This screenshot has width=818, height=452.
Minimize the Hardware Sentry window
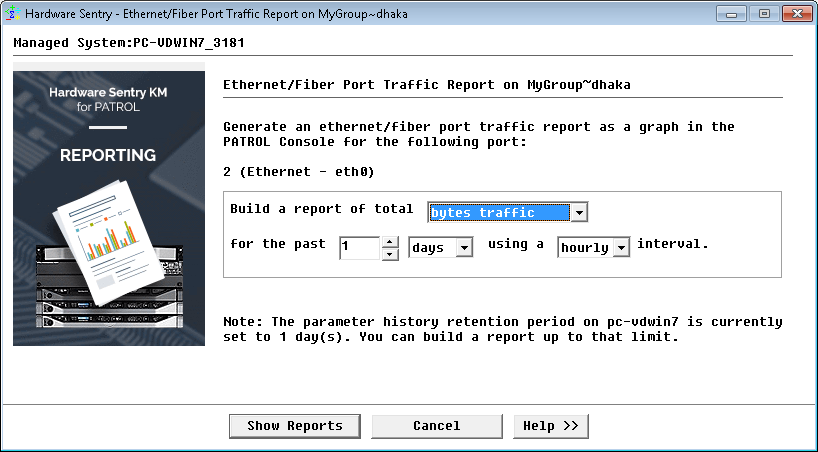(731, 14)
